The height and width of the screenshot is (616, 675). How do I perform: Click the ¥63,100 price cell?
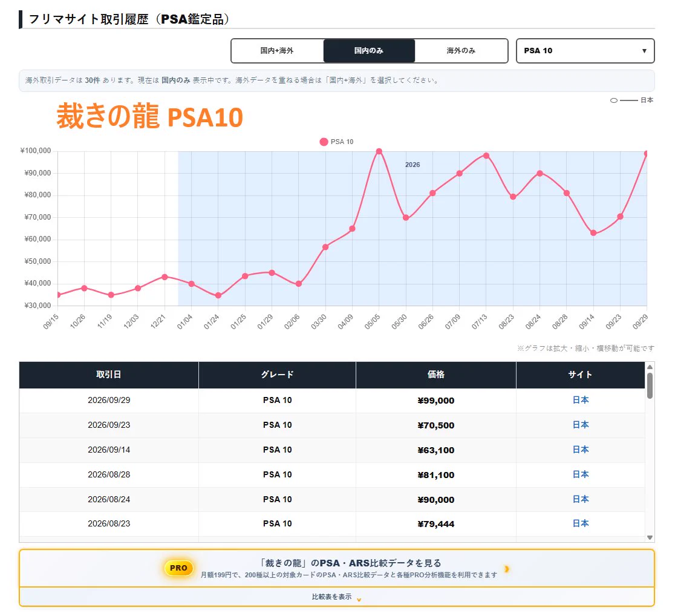click(436, 450)
